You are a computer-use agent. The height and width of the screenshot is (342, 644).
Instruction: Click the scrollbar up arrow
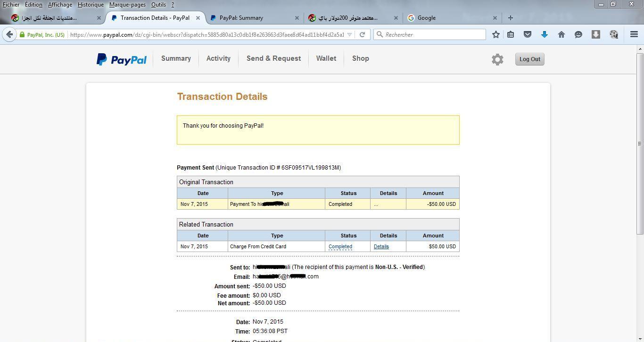click(640, 49)
